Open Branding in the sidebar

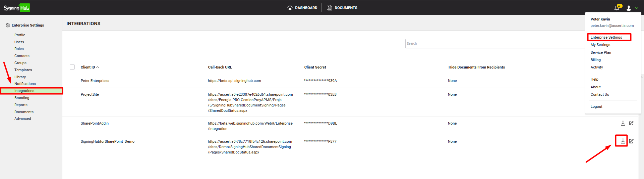[x=22, y=98]
